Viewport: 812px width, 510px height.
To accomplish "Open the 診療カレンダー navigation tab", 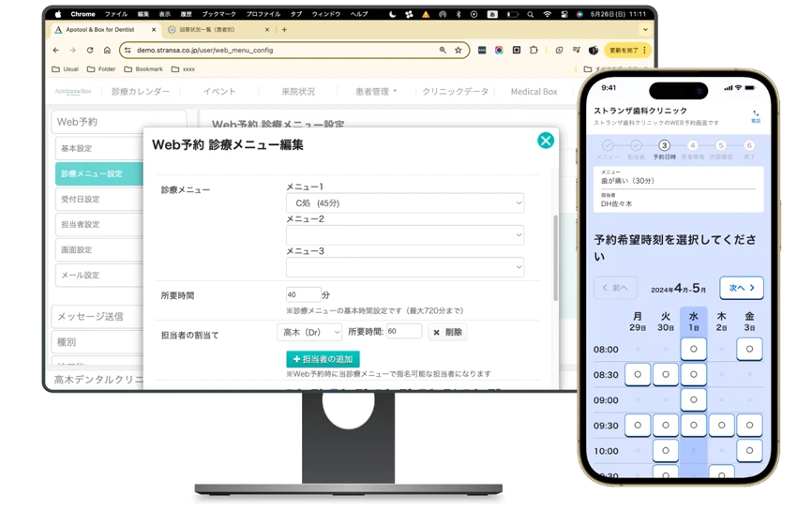I will pyautogui.click(x=141, y=92).
